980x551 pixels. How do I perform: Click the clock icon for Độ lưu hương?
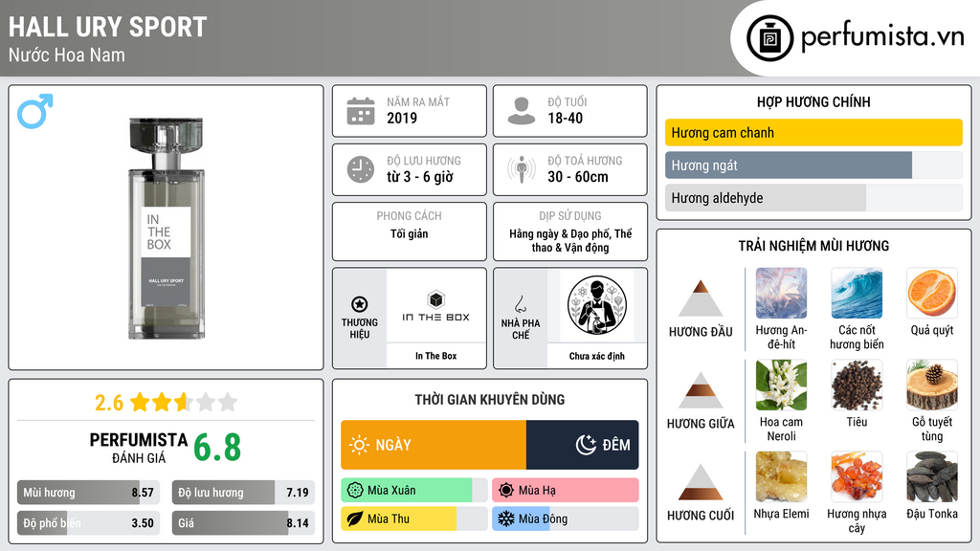[x=361, y=169]
